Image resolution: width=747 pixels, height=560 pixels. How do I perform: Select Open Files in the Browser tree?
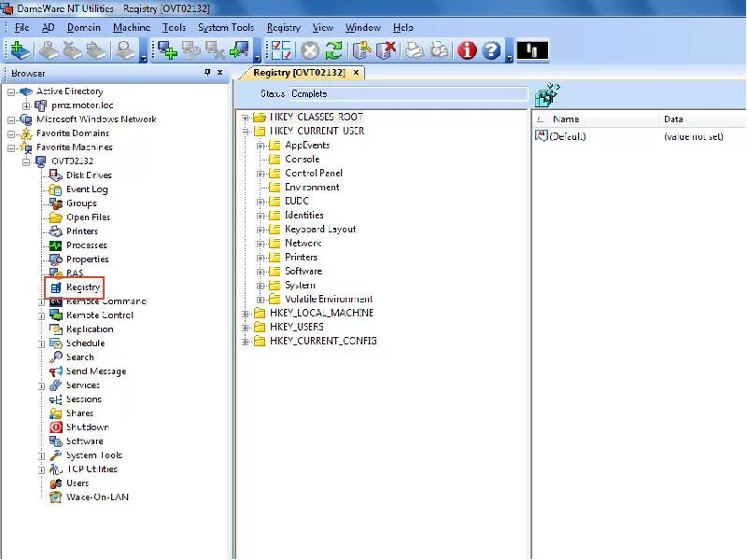tap(88, 217)
